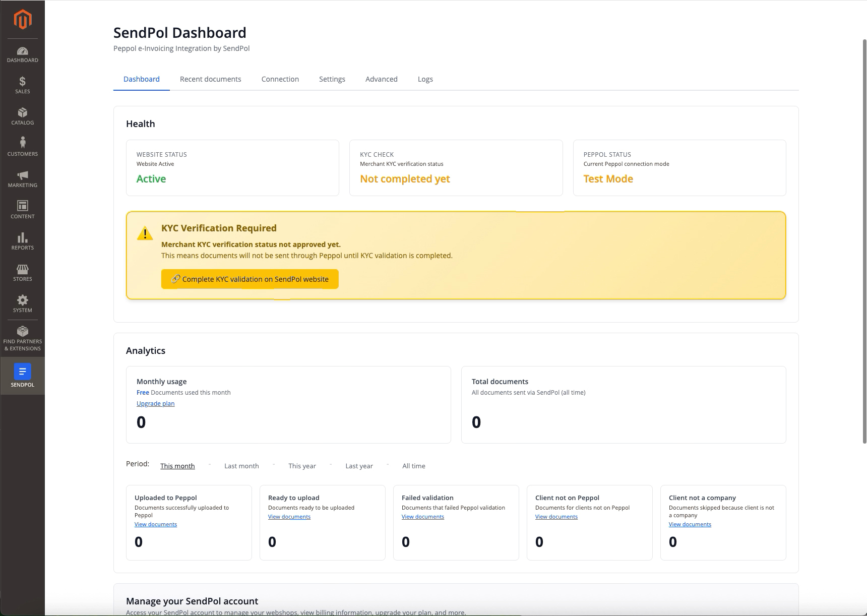Click the Test Mode Peppol status
Image resolution: width=867 pixels, height=616 pixels.
pyautogui.click(x=608, y=179)
